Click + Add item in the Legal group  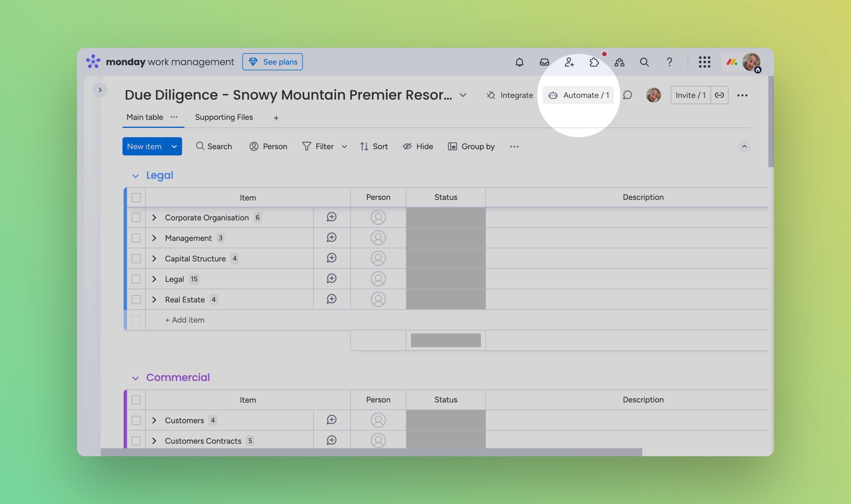pyautogui.click(x=184, y=320)
